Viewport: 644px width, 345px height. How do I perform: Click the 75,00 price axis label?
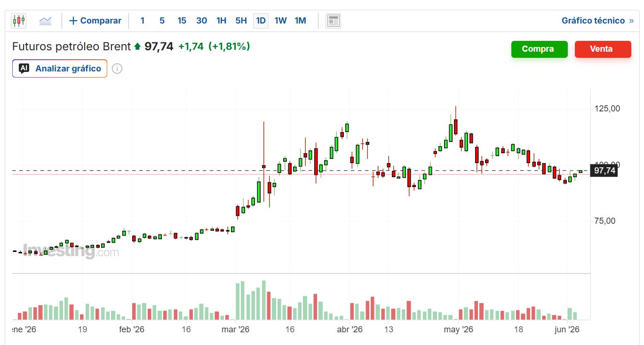(x=604, y=221)
